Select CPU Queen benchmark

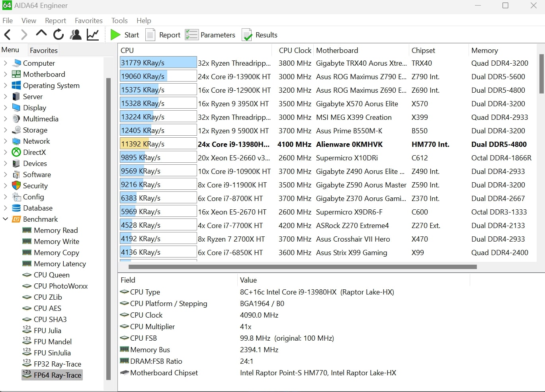coord(52,275)
